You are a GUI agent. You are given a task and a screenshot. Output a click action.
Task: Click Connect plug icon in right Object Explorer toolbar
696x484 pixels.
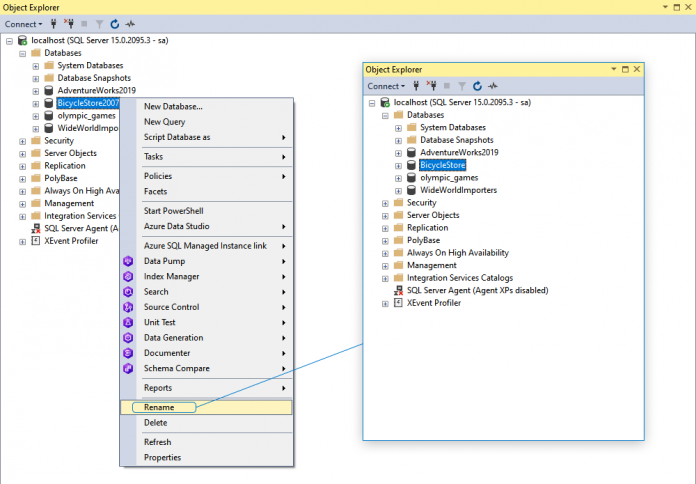[x=416, y=86]
